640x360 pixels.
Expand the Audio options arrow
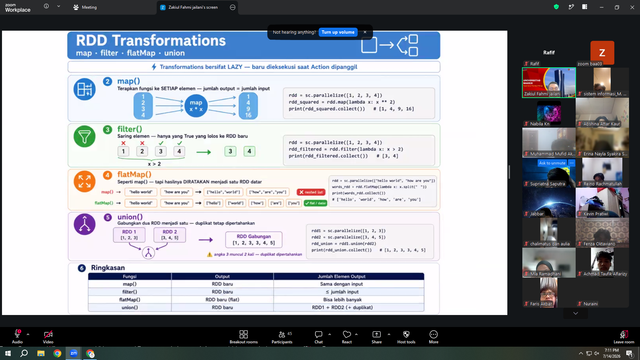(28, 334)
